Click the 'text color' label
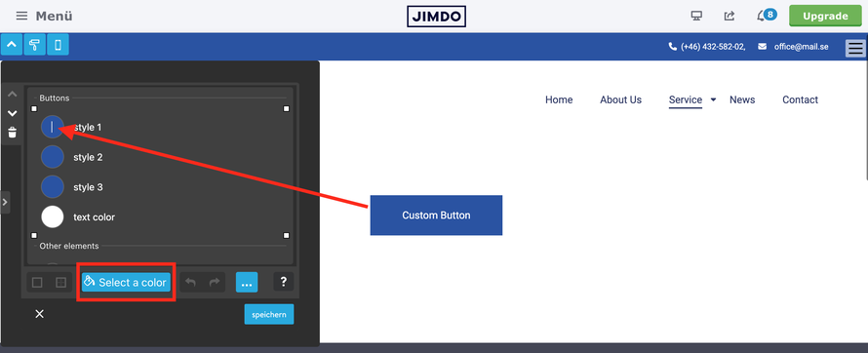The width and height of the screenshot is (868, 353). click(94, 216)
